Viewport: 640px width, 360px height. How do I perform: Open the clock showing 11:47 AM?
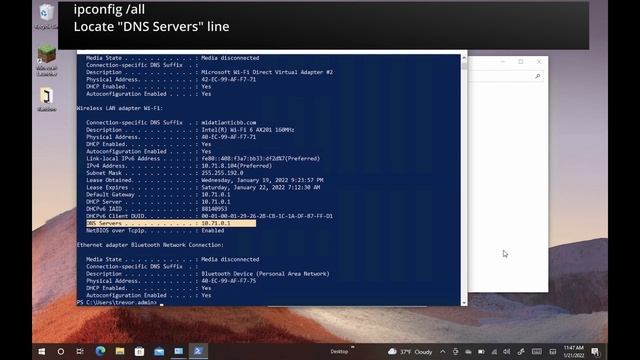click(x=573, y=351)
